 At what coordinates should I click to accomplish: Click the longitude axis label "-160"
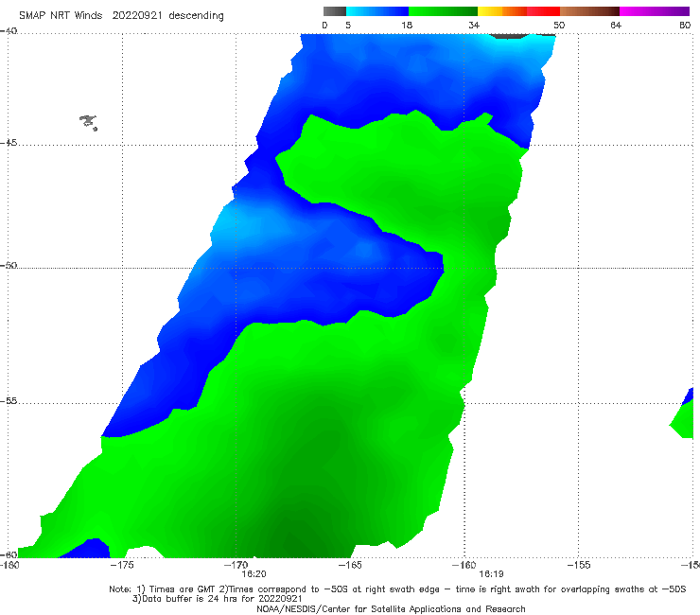[x=464, y=566]
